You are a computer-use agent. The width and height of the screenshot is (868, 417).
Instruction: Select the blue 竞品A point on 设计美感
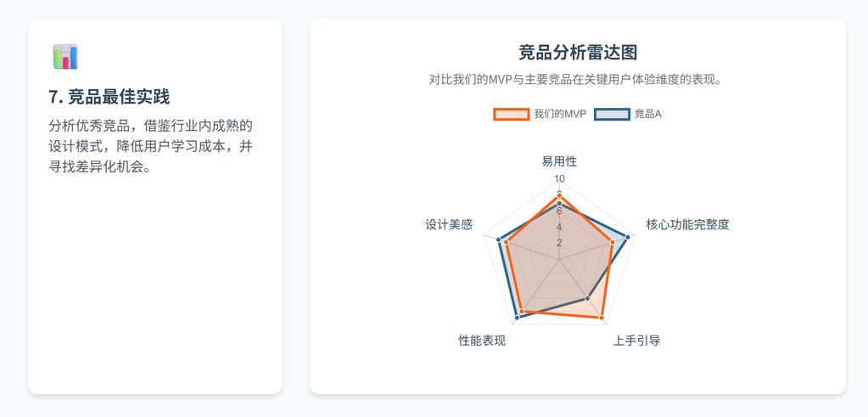(x=499, y=239)
